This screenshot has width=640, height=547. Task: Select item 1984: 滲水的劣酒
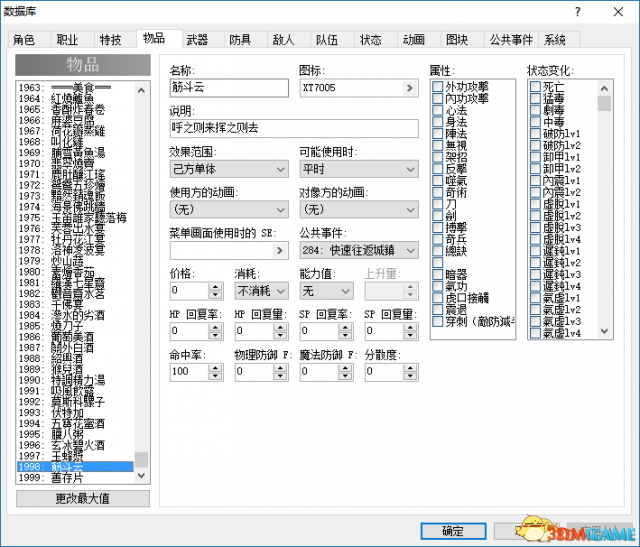pos(76,315)
